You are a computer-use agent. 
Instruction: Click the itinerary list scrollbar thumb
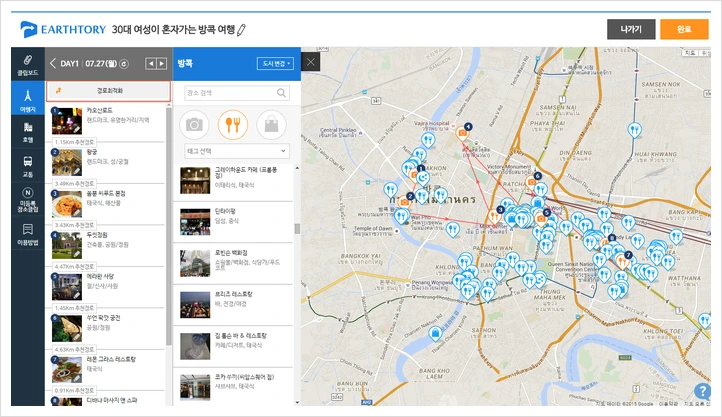click(169, 226)
